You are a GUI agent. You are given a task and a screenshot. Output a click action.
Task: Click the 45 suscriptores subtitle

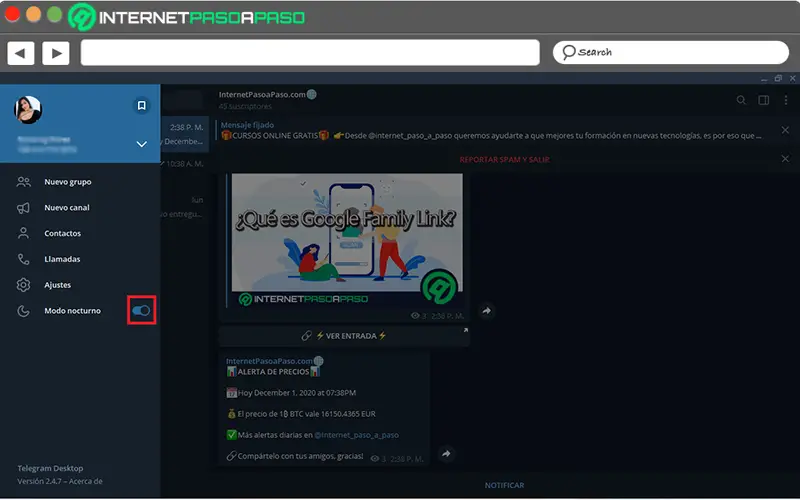(x=245, y=106)
